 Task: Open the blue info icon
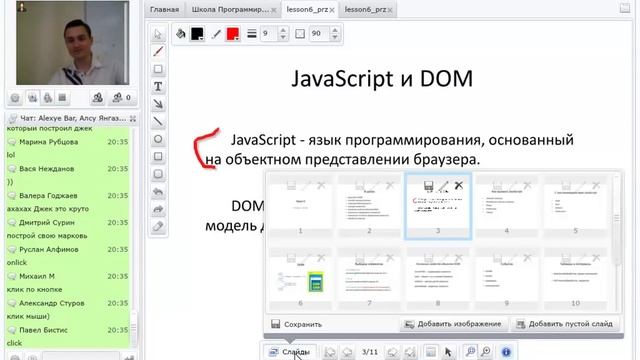coord(506,352)
